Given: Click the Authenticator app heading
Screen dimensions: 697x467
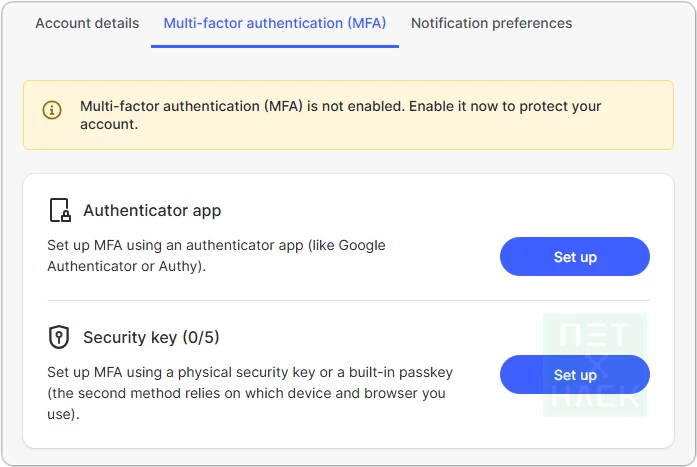Looking at the screenshot, I should pos(152,211).
